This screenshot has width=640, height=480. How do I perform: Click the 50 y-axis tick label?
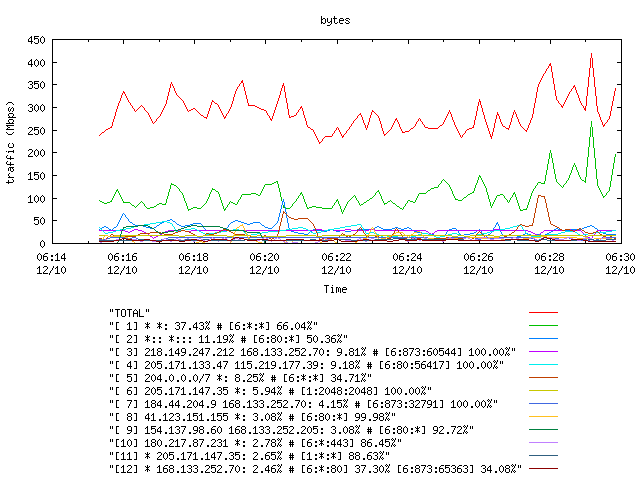[40, 221]
